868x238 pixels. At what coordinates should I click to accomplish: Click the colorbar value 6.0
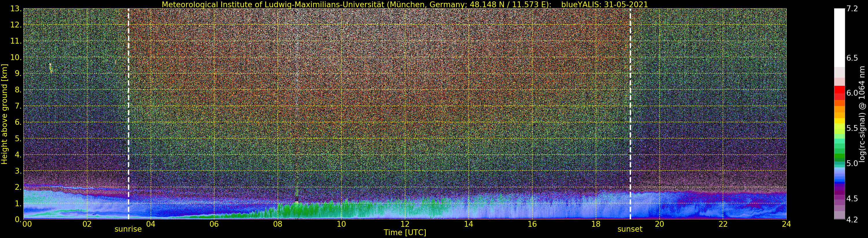tap(852, 93)
